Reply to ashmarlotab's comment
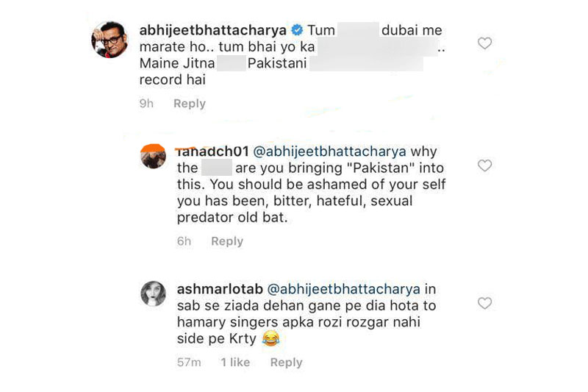This screenshot has height=392, width=588. (285, 363)
